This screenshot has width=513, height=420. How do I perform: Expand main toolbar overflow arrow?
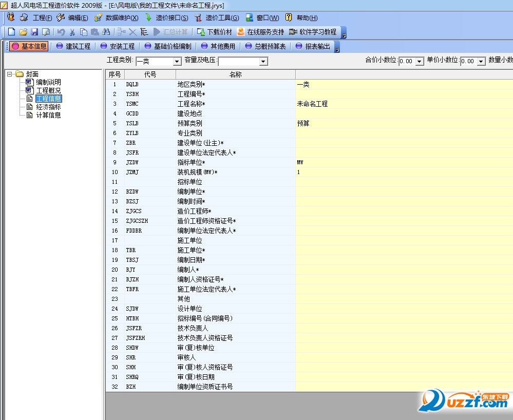(344, 33)
